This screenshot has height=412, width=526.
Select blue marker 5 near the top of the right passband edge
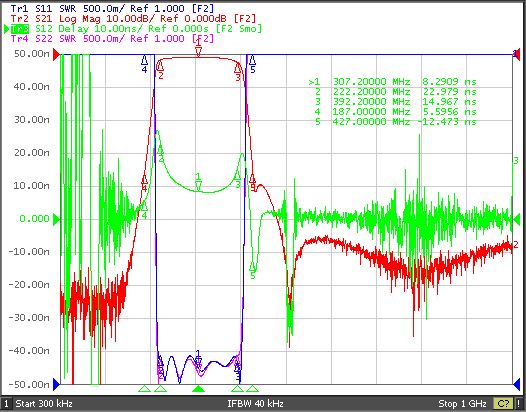pos(253,64)
